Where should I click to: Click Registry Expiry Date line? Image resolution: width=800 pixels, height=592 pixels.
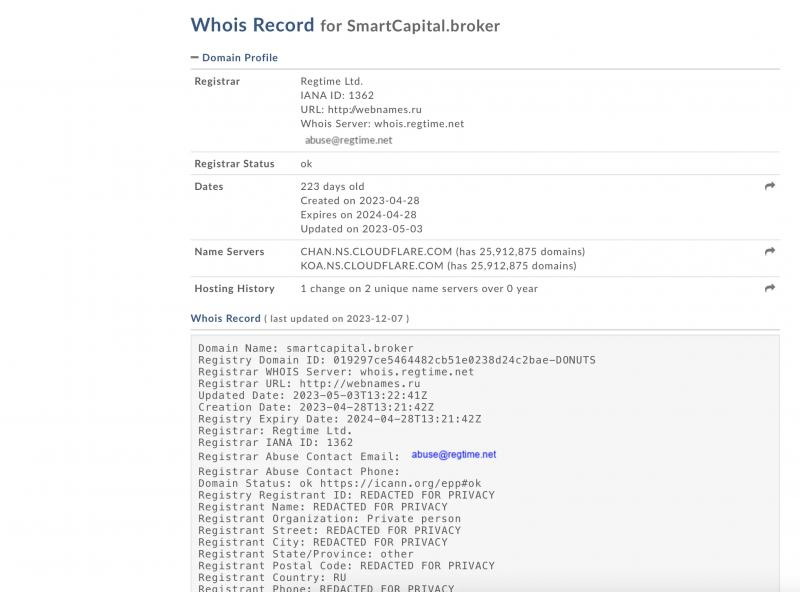[x=339, y=418]
